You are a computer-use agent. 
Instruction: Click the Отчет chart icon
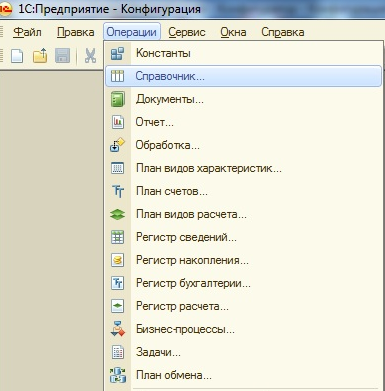tap(117, 122)
